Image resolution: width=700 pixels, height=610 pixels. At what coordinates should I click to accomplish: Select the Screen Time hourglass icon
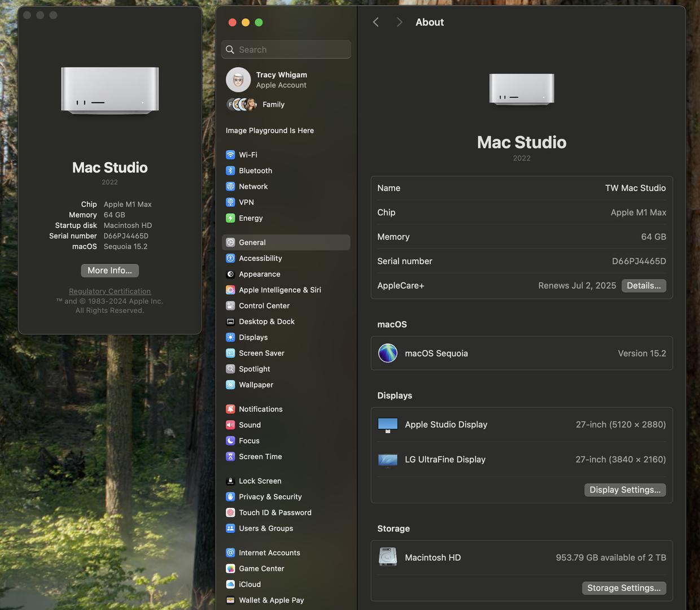click(x=230, y=456)
